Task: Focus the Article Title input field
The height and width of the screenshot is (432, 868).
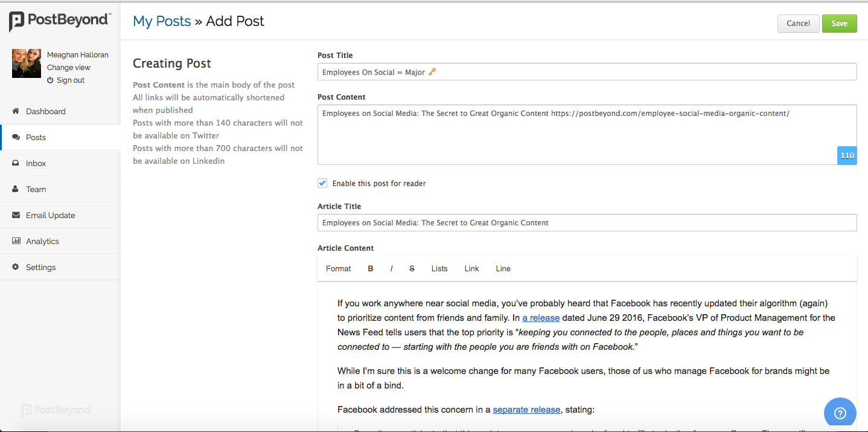Action: (587, 223)
